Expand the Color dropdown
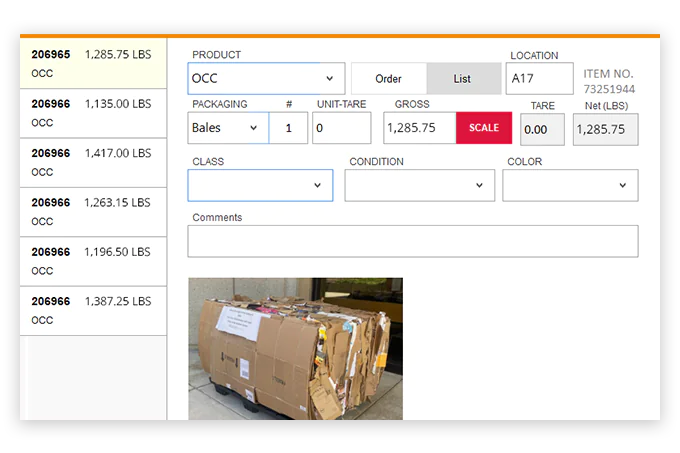 click(x=570, y=185)
